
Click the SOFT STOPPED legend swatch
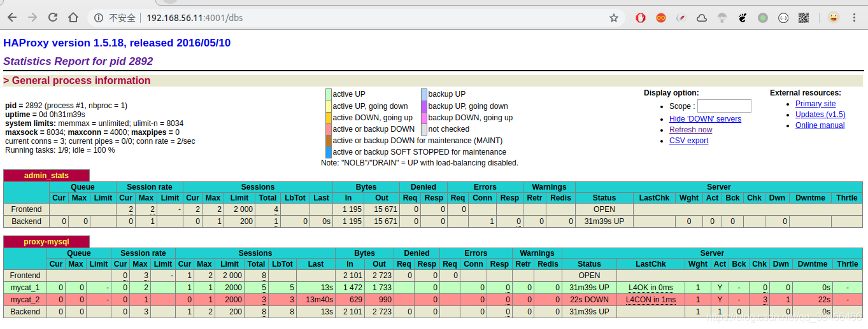coord(329,152)
